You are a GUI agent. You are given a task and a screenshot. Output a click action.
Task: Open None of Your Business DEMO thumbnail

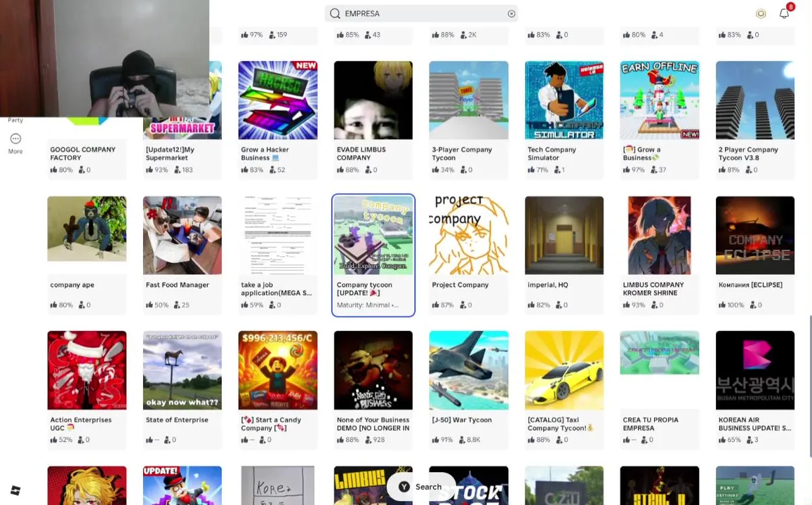point(373,370)
